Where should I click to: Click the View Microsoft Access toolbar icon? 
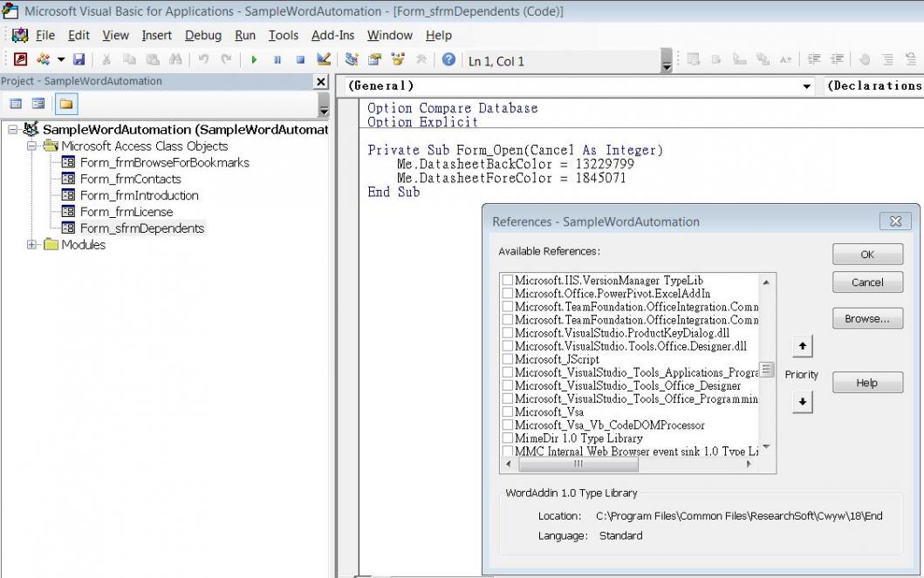click(21, 59)
